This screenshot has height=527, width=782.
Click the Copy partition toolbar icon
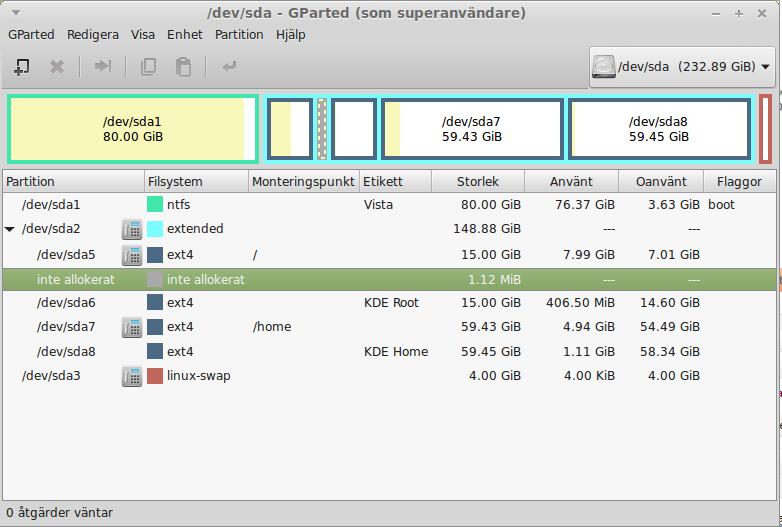[148, 66]
